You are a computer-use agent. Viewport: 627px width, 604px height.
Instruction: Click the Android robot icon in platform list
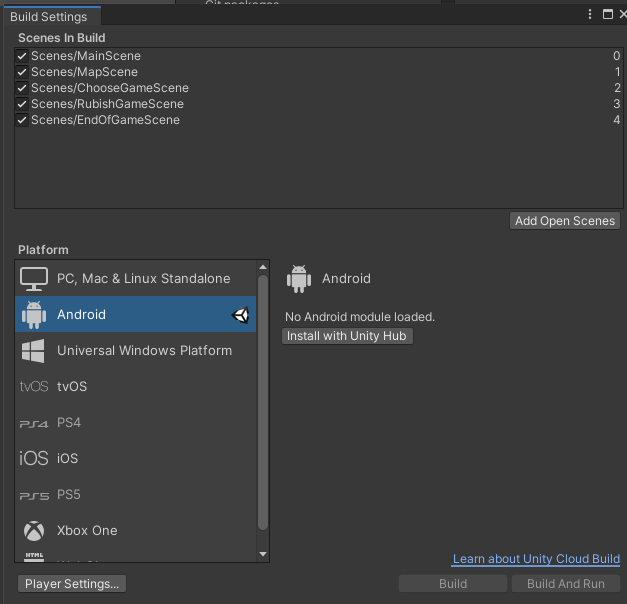tap(34, 315)
